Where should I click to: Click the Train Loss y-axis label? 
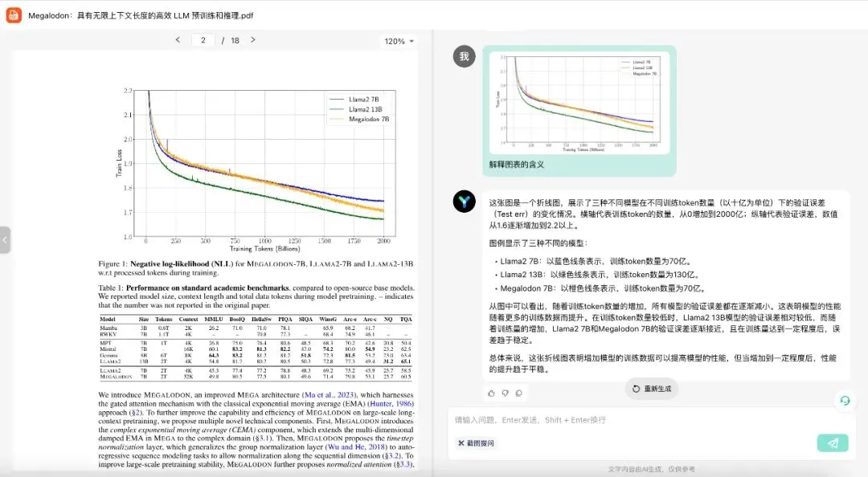118,164
